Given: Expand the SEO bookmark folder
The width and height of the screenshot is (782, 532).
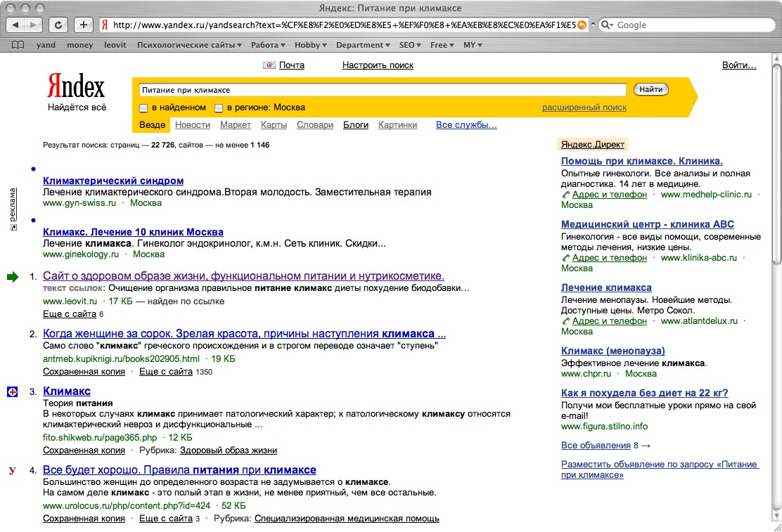Looking at the screenshot, I should click(410, 45).
